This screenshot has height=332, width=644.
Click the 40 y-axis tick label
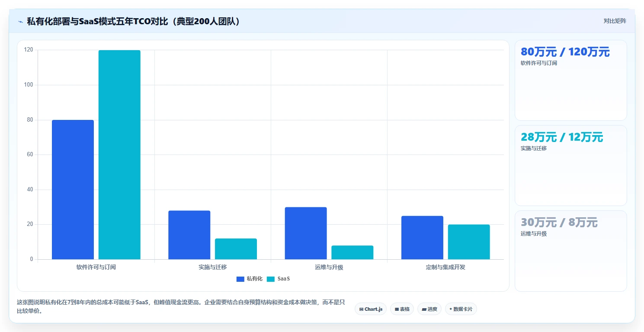[x=30, y=190]
